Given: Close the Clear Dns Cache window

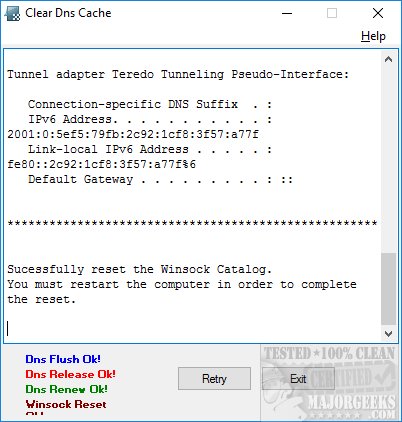Looking at the screenshot, I should pyautogui.click(x=378, y=13).
